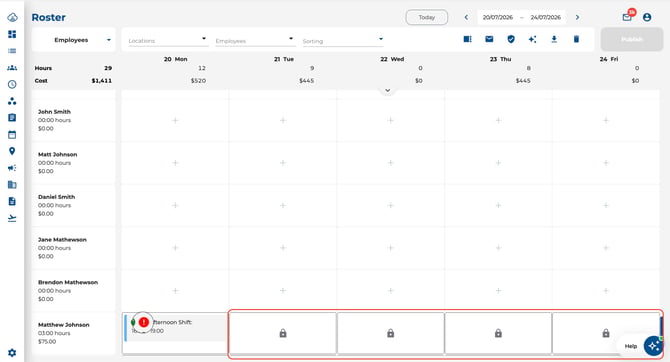Open the clock timesheet sidebar icon
This screenshot has width=670, height=362.
pyautogui.click(x=12, y=84)
